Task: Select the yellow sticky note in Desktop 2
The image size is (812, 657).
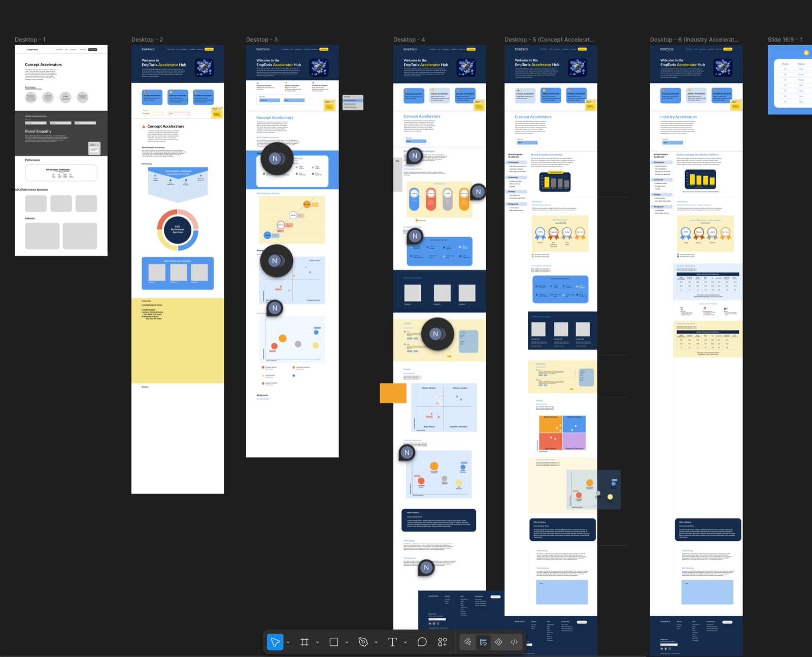Action: [x=217, y=112]
